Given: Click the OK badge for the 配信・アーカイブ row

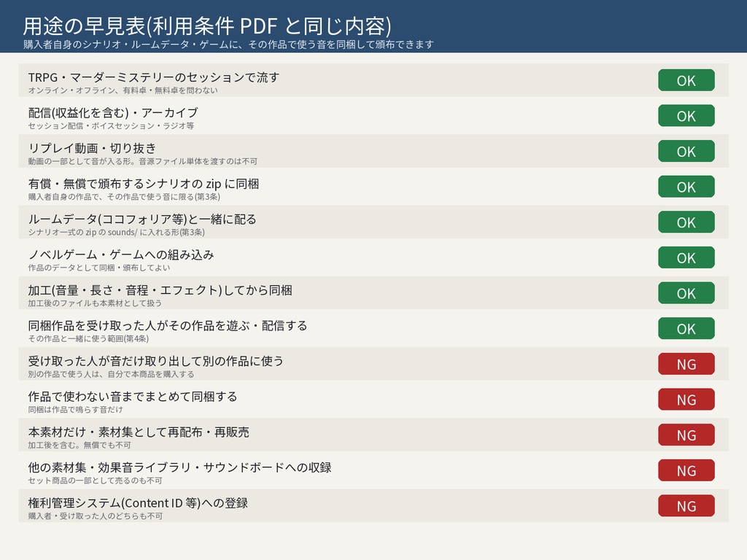Looking at the screenshot, I should 686,115.
